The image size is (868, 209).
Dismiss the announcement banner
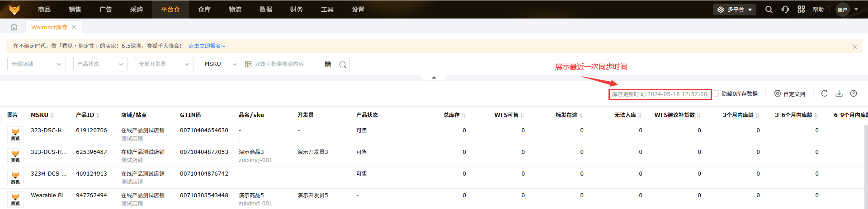coord(854,46)
